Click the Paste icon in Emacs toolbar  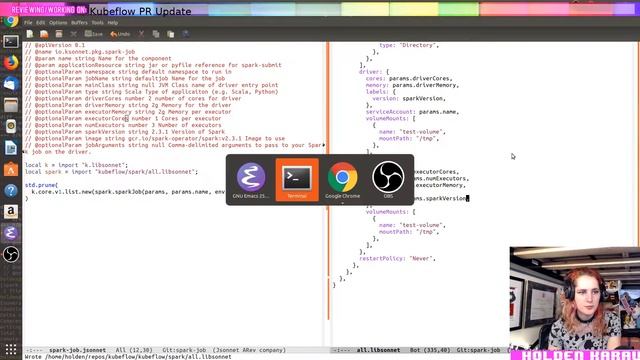pos(171,34)
